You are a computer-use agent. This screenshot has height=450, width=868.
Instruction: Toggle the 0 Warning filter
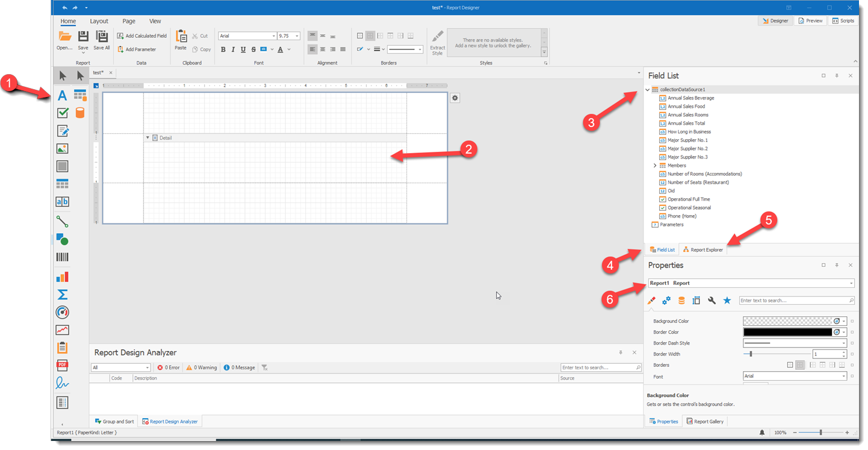coord(202,367)
